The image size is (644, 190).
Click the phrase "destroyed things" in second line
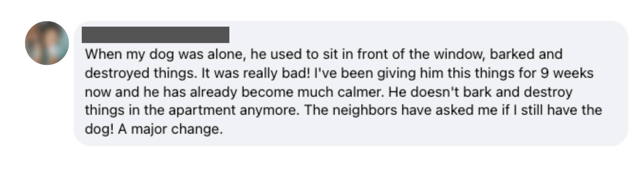pyautogui.click(x=140, y=73)
